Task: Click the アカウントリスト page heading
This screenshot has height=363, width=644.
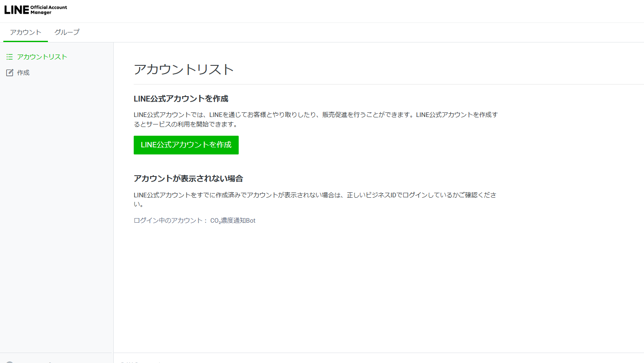Action: [184, 69]
